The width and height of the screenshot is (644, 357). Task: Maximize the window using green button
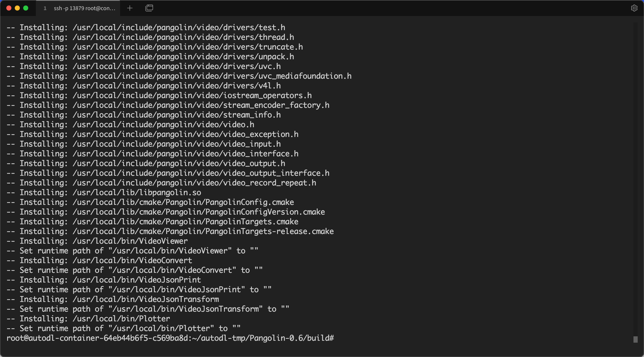[26, 8]
